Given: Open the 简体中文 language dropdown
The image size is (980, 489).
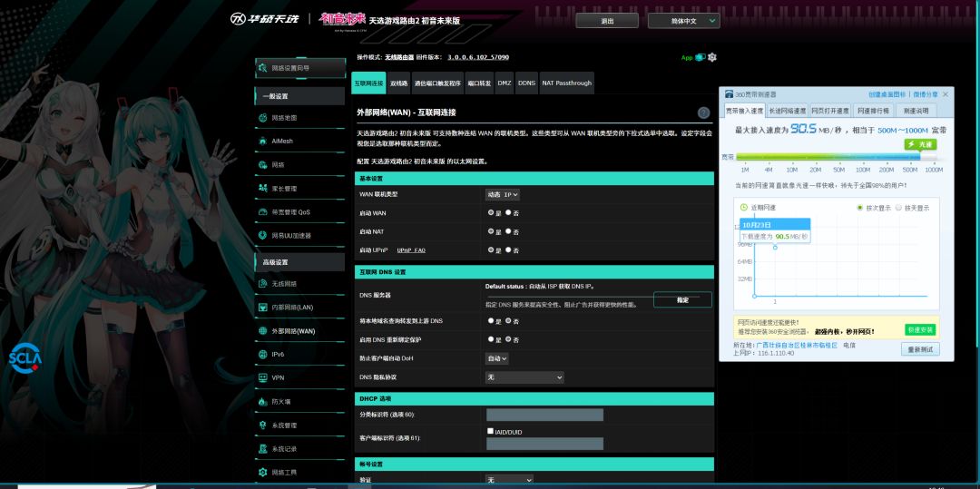Looking at the screenshot, I should click(684, 21).
